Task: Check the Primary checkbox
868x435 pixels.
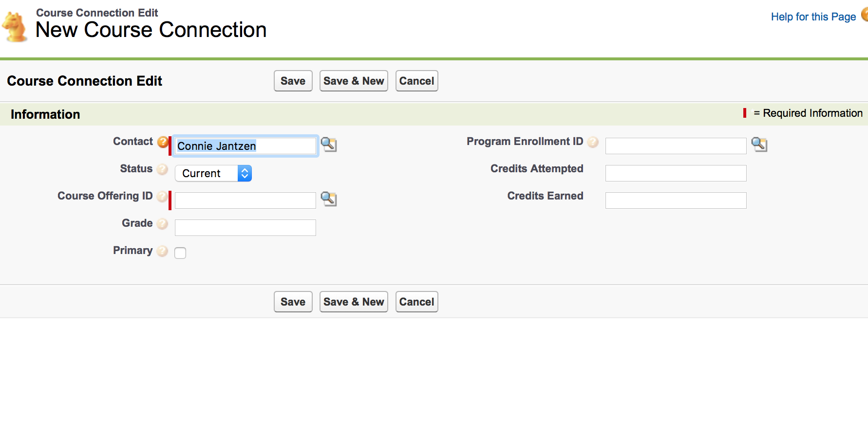Action: click(180, 253)
